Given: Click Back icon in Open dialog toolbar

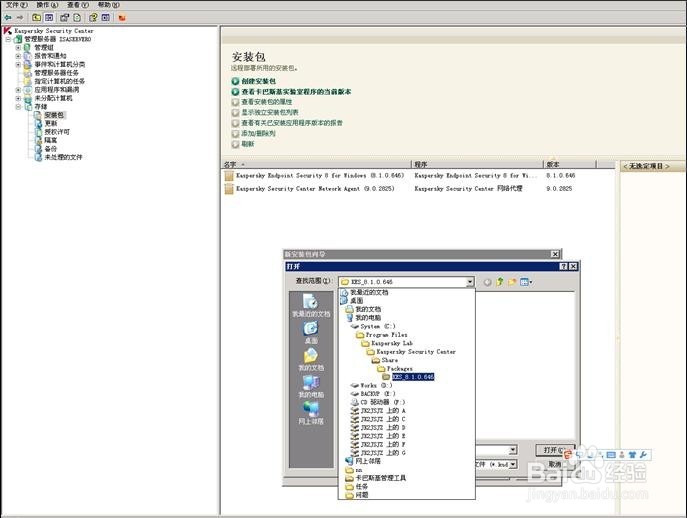Looking at the screenshot, I should click(x=487, y=282).
